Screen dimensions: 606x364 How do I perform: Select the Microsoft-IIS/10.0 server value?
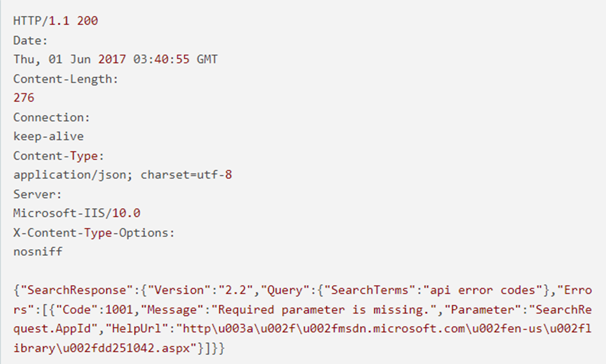point(77,213)
